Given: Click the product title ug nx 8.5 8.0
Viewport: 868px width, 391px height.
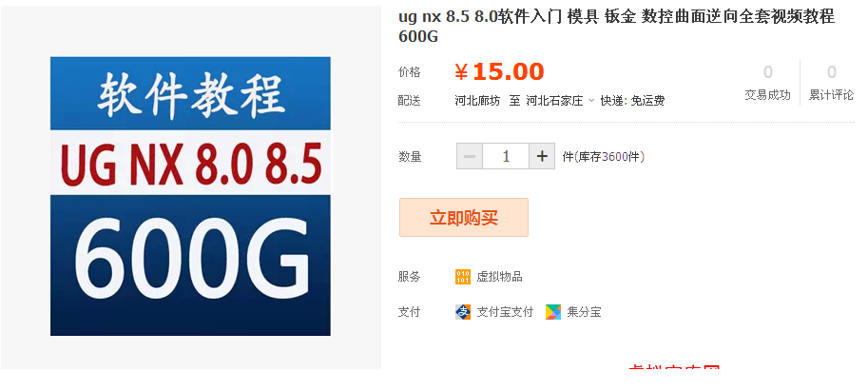Looking at the screenshot, I should tap(616, 26).
